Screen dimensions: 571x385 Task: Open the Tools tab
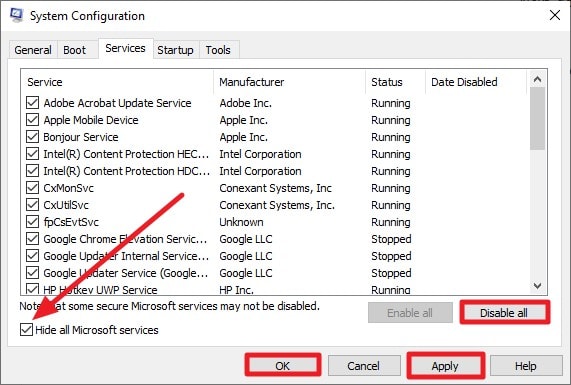218,50
